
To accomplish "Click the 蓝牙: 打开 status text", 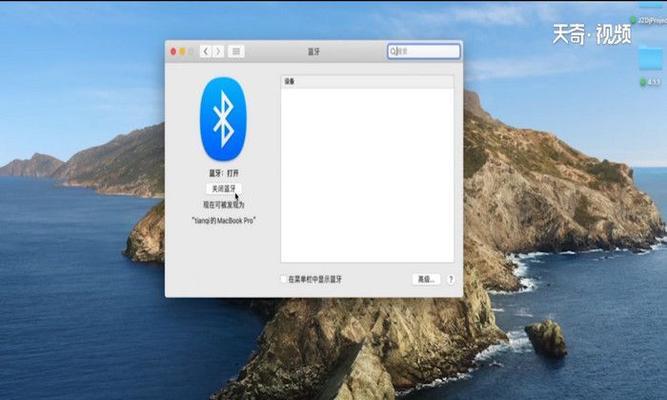I will coord(224,173).
